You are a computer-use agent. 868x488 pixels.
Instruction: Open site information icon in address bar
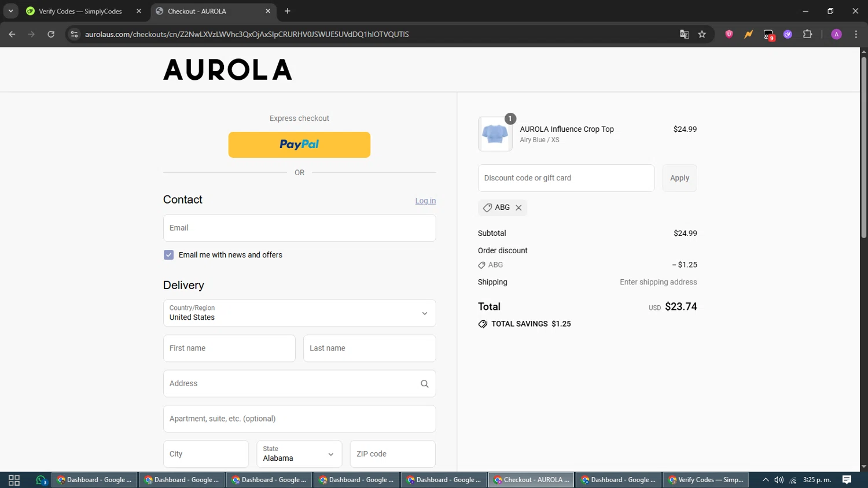point(74,34)
